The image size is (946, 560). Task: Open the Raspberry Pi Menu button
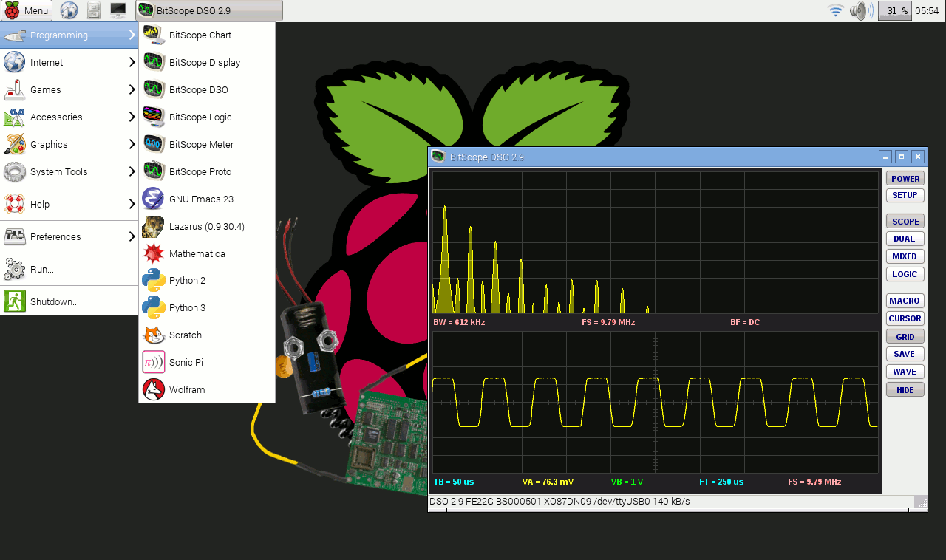click(27, 10)
